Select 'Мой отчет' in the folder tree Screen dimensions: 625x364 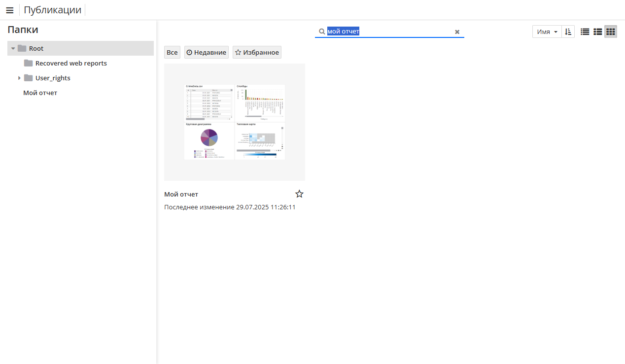(40, 93)
